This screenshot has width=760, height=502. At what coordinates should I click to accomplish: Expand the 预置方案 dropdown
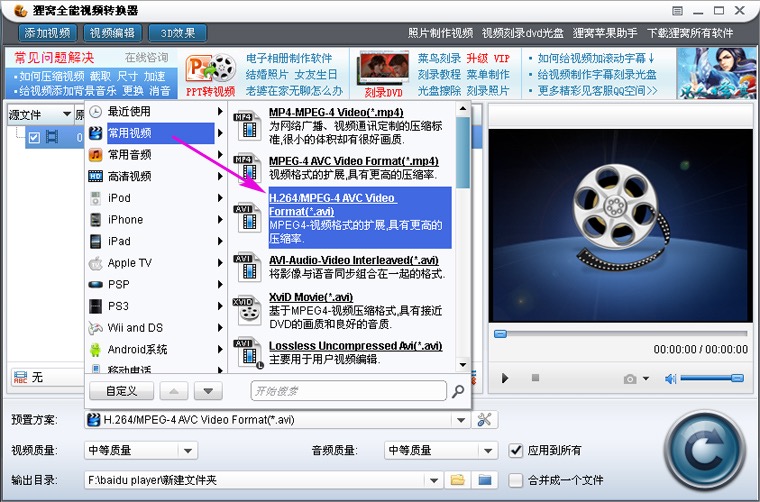point(460,420)
